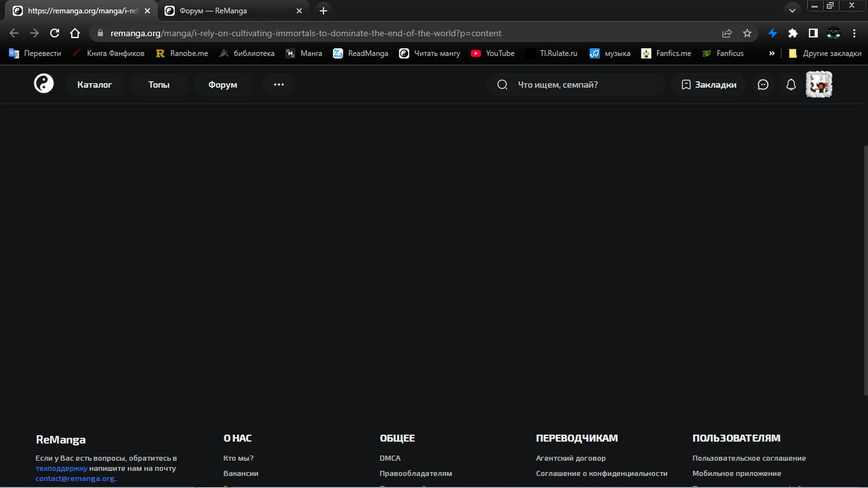Open the Мобильное приложение link

point(737,473)
